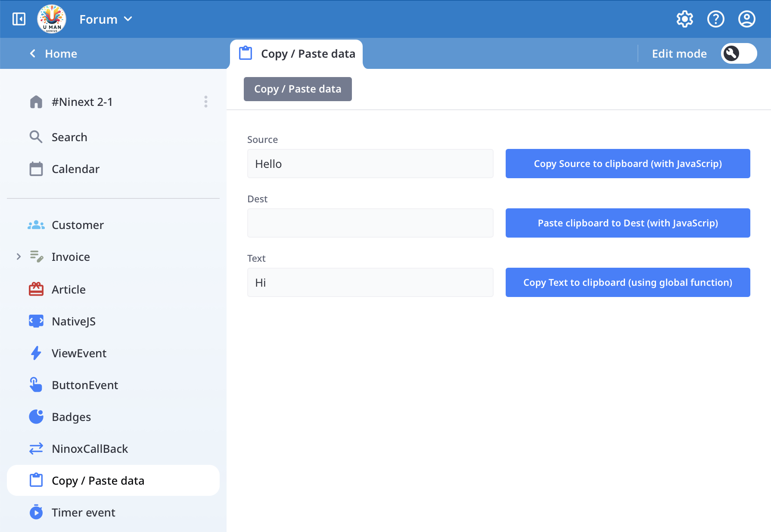Open ButtonEvent table in sidebar
Viewport: 771px width, 532px height.
[x=113, y=385]
